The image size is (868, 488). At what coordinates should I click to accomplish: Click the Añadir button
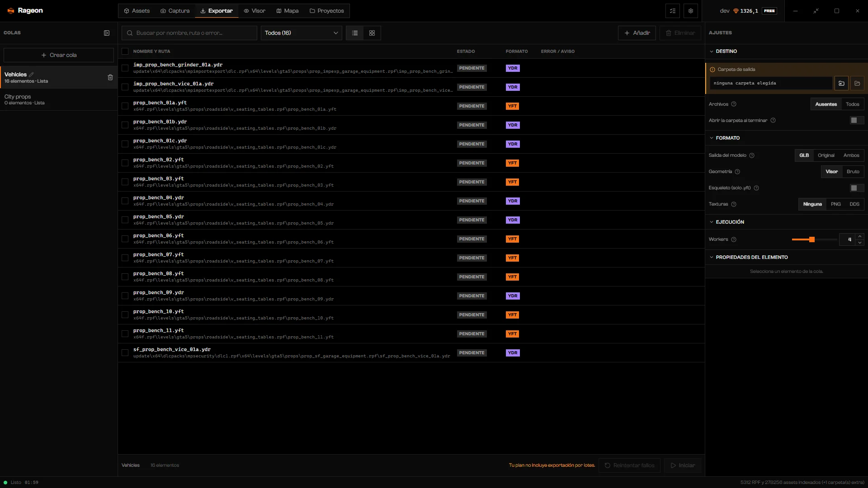637,33
